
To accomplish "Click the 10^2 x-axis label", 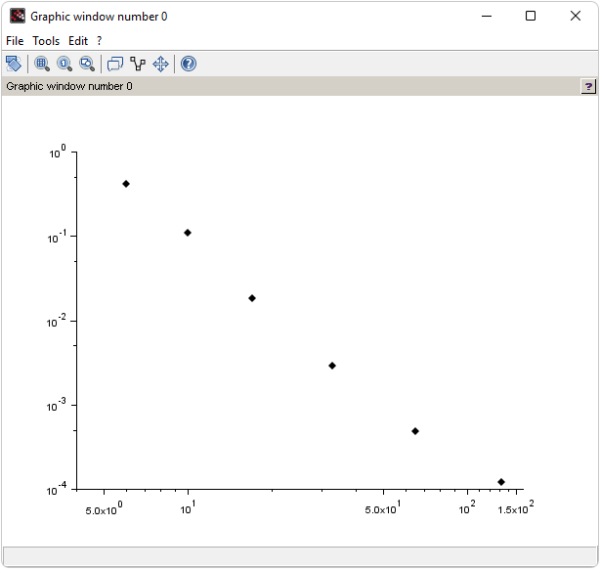I will [467, 508].
